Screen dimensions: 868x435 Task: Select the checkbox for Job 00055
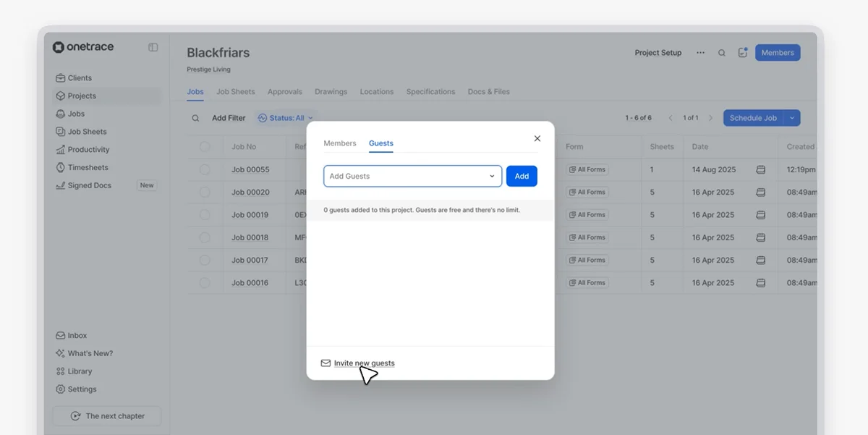pos(205,169)
